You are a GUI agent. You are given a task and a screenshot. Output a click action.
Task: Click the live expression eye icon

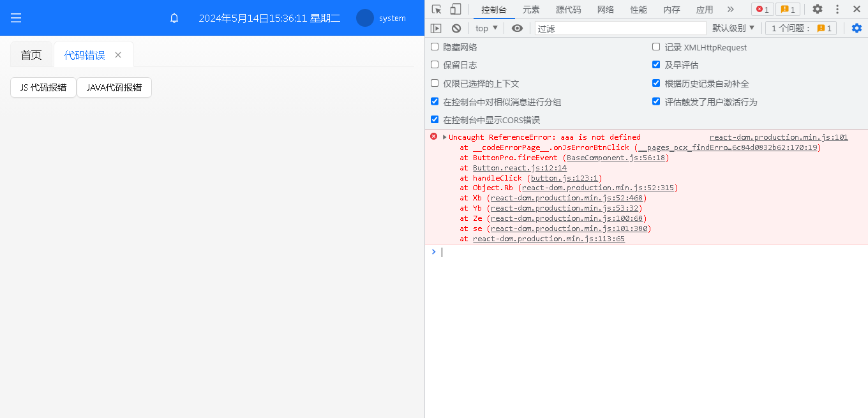point(518,28)
